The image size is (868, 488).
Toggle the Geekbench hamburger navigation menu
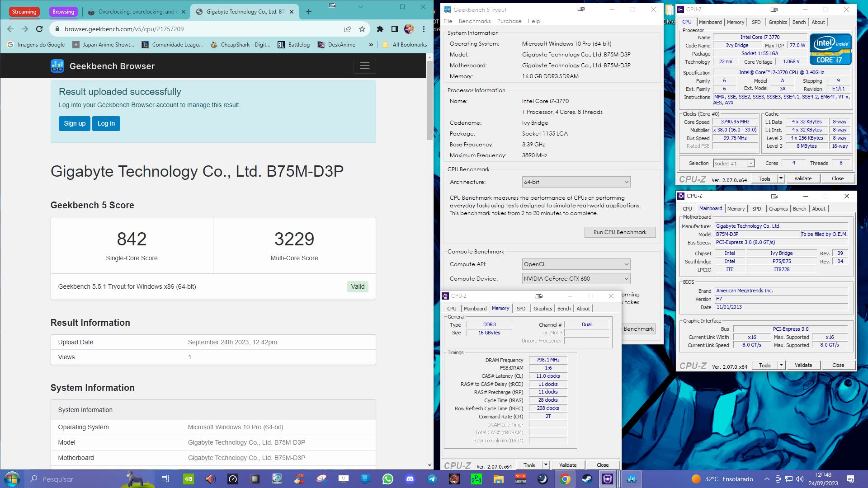(x=365, y=66)
